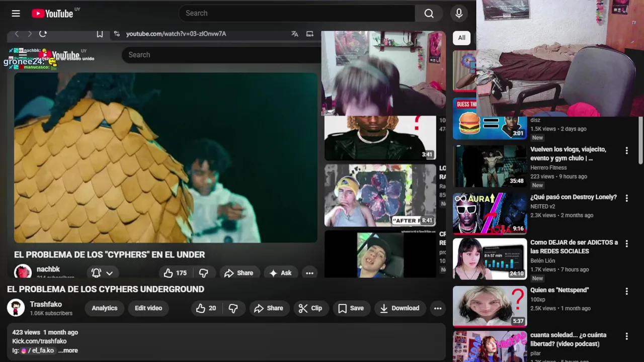This screenshot has width=644, height=362.
Task: Expand description with ...more
Action: [68, 350]
